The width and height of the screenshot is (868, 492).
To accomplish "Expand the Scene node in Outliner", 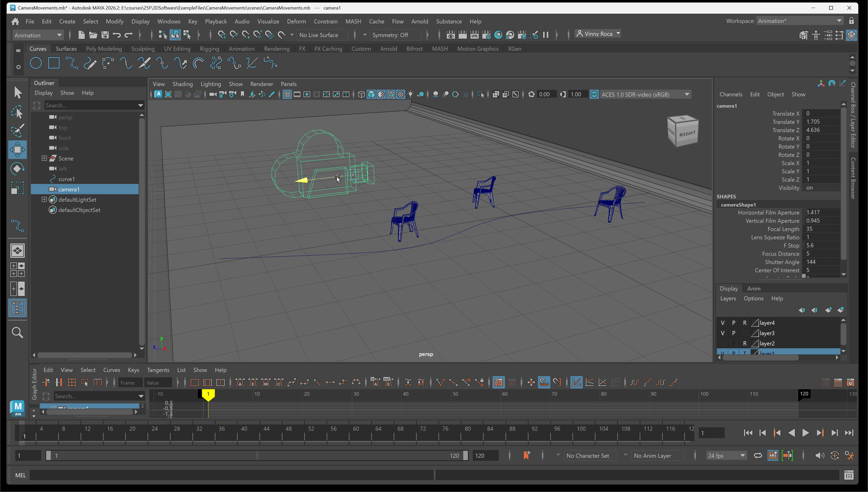I will 44,158.
